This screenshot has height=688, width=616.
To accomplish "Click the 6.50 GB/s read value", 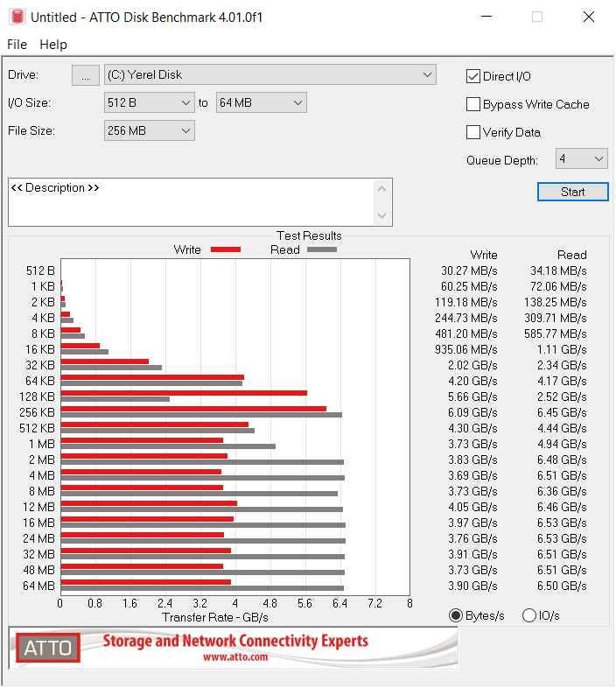I will [x=562, y=586].
